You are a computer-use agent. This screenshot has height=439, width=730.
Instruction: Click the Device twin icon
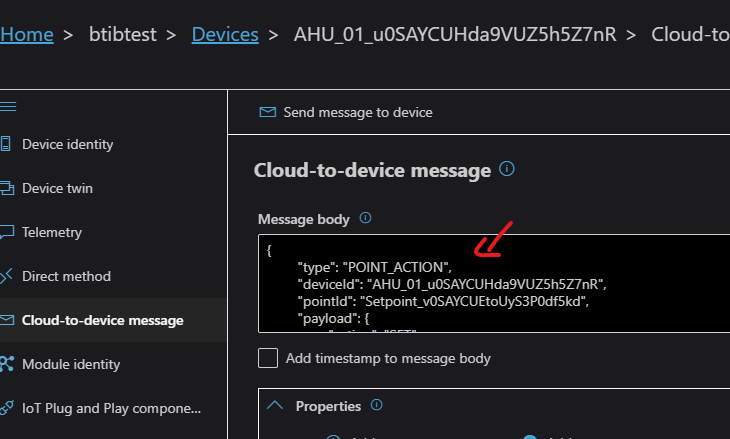click(x=5, y=188)
